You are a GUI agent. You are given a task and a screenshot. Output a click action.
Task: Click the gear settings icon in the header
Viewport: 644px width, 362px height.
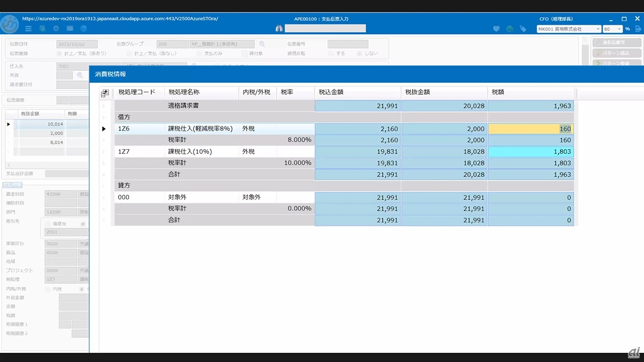(x=56, y=28)
